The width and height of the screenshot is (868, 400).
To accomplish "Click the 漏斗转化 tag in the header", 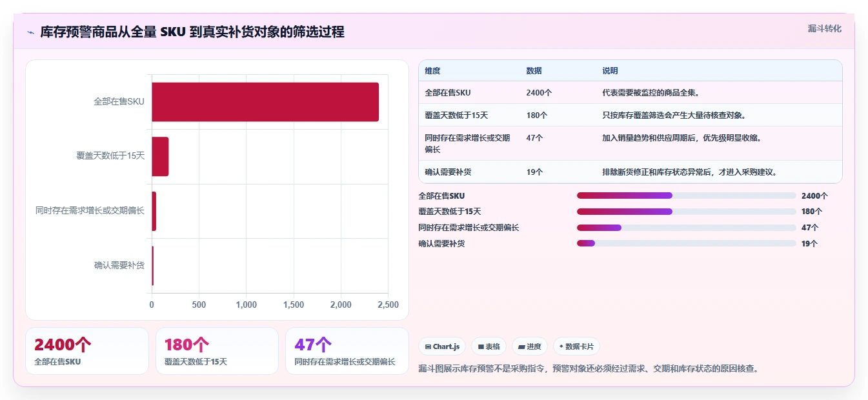I will coord(825,28).
